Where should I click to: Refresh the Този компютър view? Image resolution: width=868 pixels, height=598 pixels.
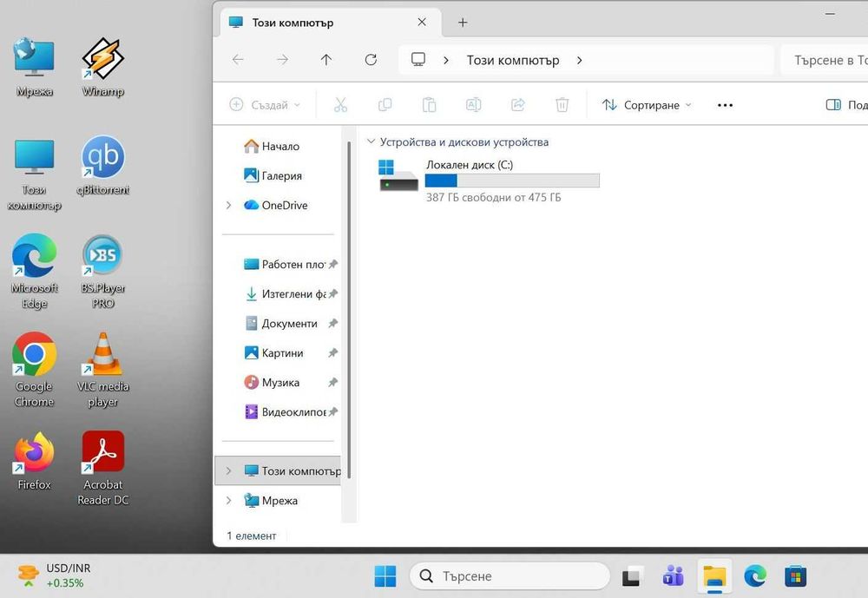click(371, 60)
